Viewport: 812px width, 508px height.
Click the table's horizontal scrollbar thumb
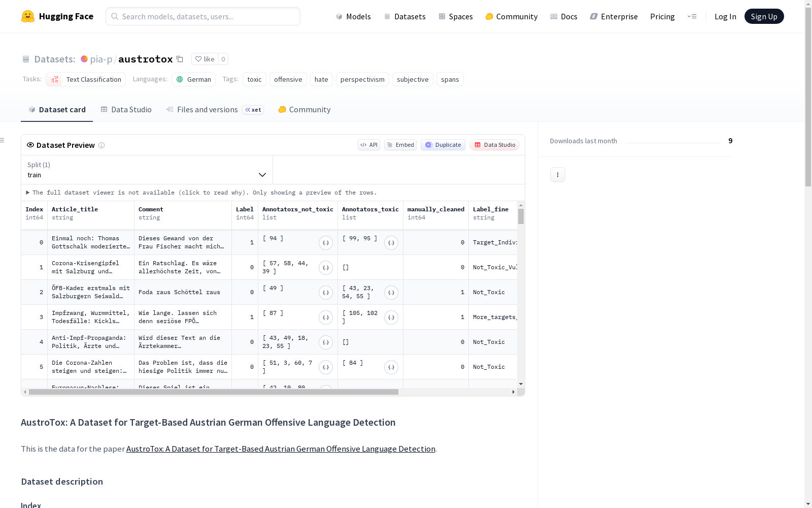click(214, 392)
